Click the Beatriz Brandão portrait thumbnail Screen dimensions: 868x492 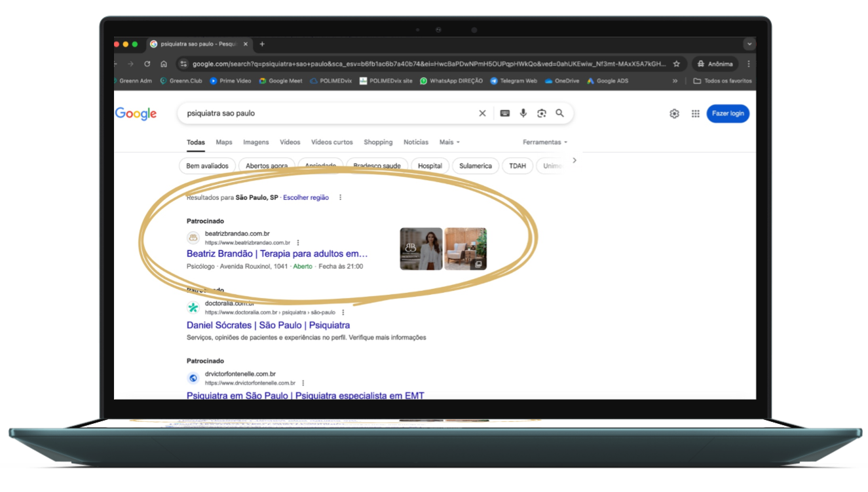click(421, 249)
